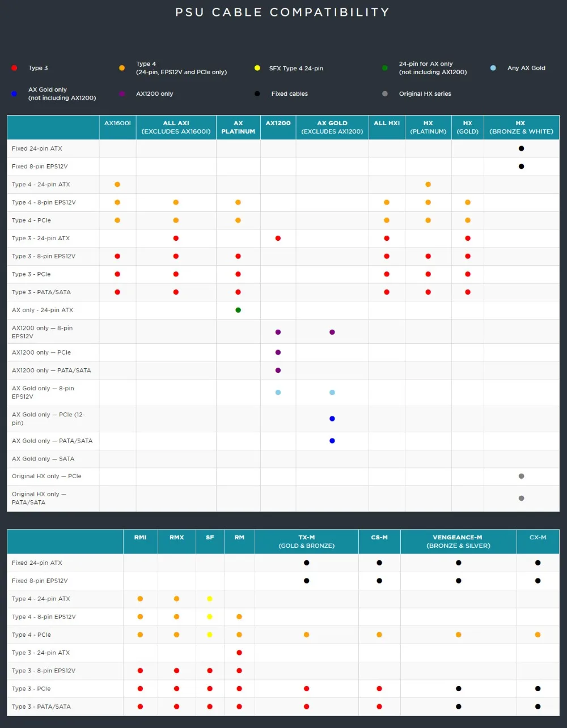Click the 'Any AX Gold' legend label
Screen dimensions: 567x728
click(526, 68)
